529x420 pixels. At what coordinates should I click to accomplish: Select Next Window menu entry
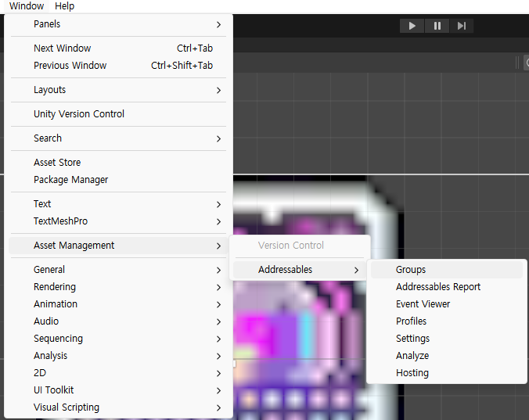[118, 48]
